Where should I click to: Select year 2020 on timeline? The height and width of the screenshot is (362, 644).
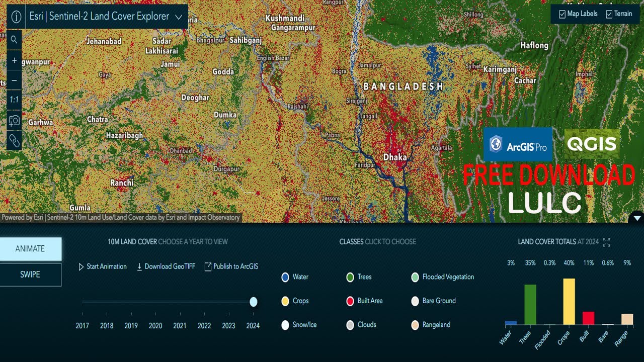tap(155, 326)
